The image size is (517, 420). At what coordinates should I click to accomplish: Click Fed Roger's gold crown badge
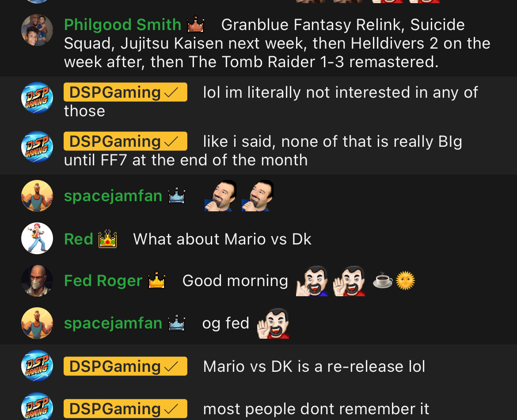[x=156, y=280]
